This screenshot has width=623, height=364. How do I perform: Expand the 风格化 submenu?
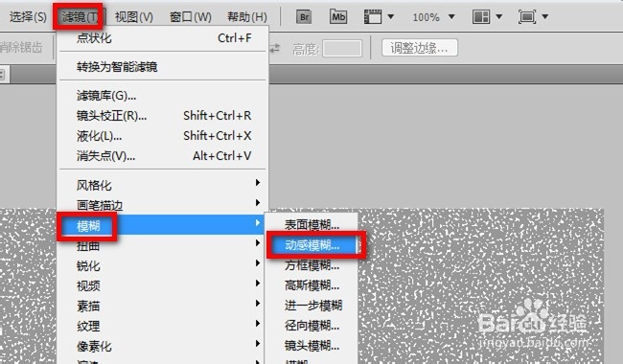(x=163, y=185)
